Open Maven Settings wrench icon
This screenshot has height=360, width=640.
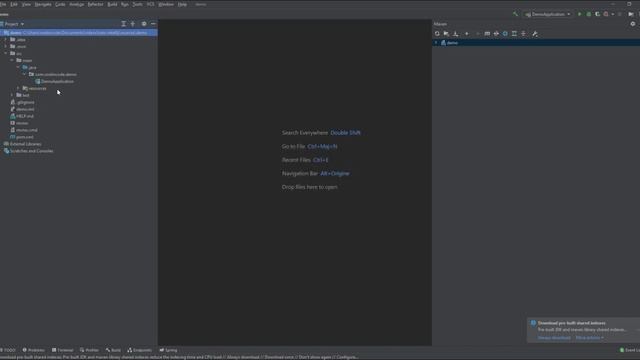[x=535, y=33]
